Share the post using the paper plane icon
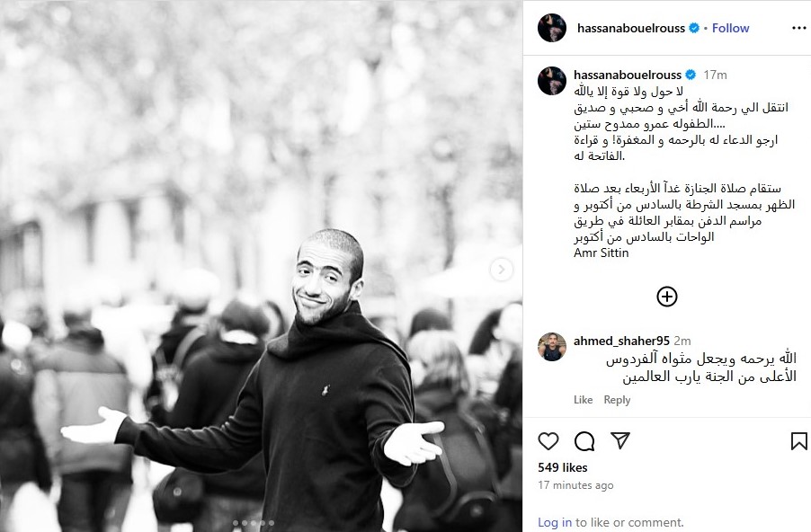811x532 pixels. click(x=620, y=440)
